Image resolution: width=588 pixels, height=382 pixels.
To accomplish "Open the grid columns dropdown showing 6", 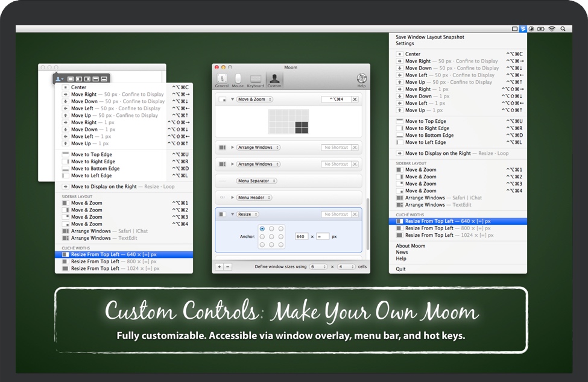I will pos(318,266).
